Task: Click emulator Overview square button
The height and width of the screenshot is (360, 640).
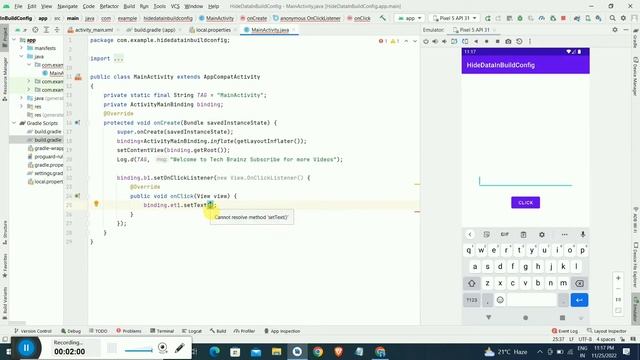Action: coord(498,41)
